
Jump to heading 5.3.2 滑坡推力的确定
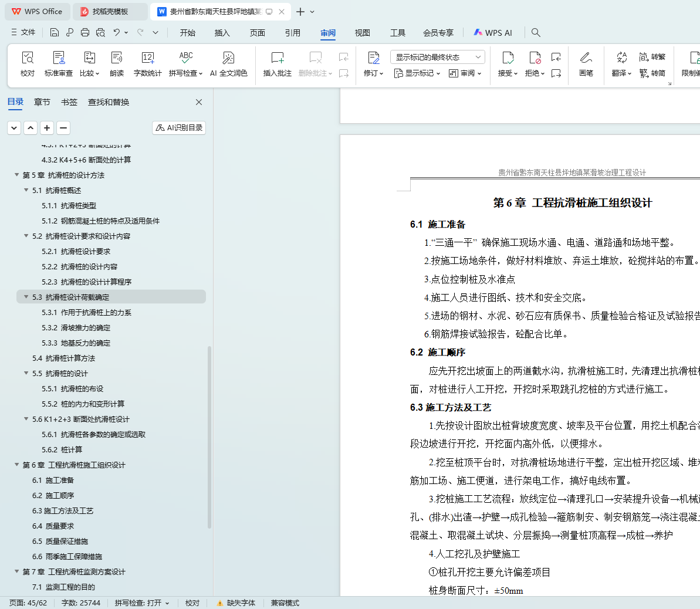click(76, 328)
